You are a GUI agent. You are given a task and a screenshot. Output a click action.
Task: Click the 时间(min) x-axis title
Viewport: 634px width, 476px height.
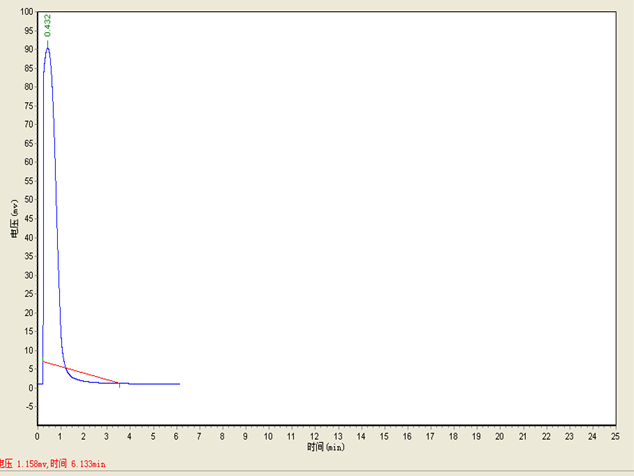point(327,447)
